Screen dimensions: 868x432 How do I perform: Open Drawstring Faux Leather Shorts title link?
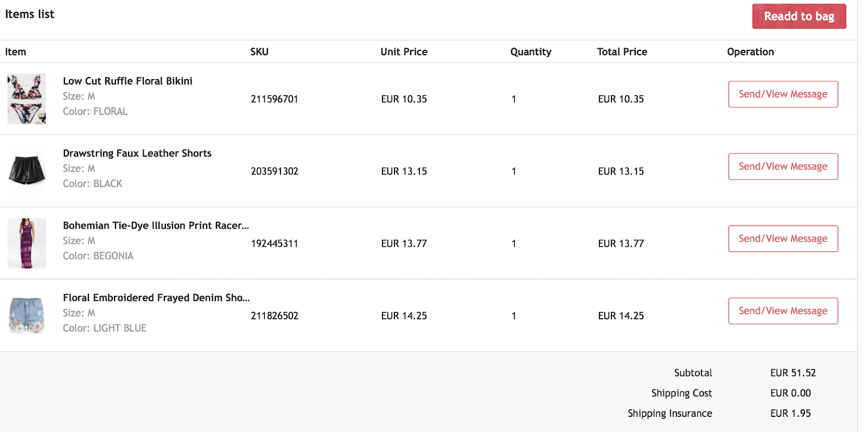[x=137, y=153]
